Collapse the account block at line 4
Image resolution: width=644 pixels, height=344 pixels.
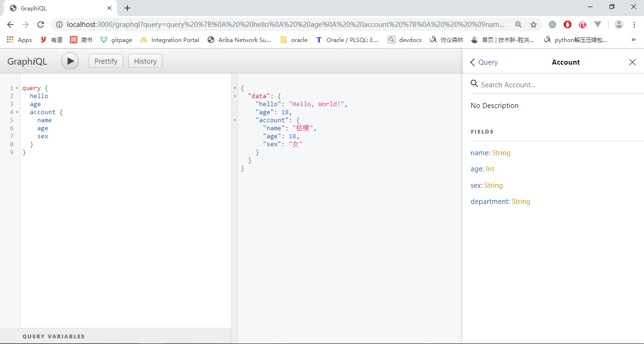click(17, 112)
